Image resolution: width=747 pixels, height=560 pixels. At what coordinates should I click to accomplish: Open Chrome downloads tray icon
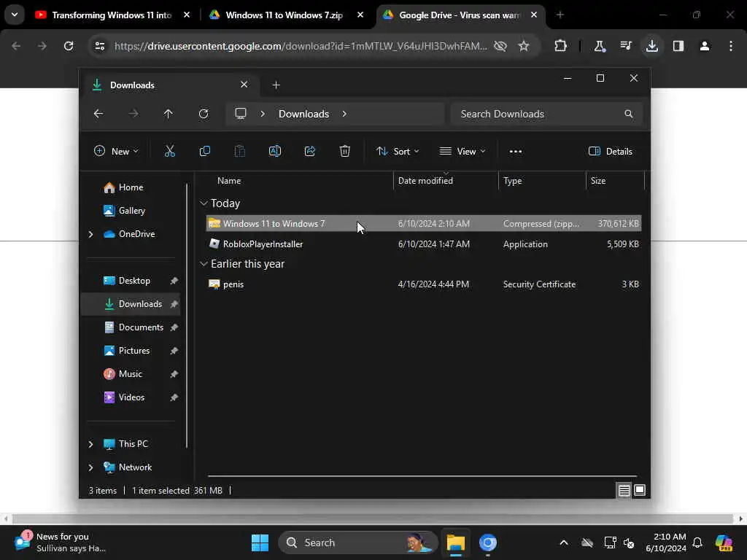(x=651, y=46)
